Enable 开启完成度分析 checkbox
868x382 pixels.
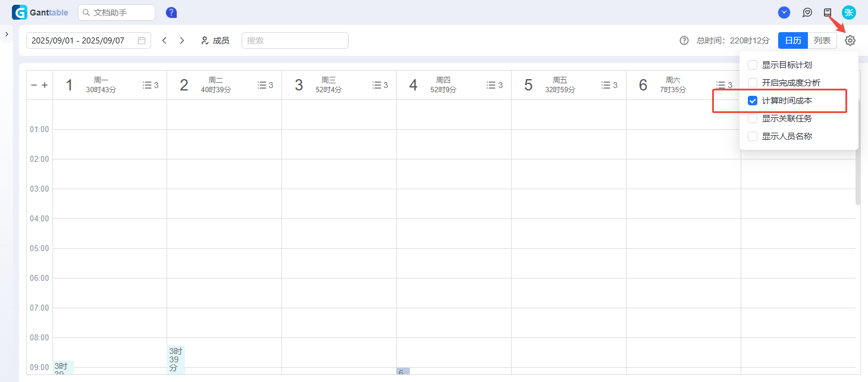753,83
